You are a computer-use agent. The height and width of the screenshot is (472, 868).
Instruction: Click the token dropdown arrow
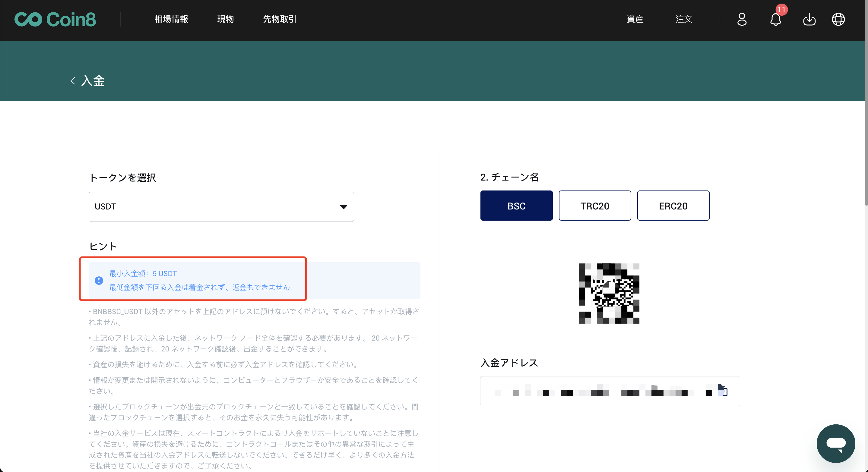pos(343,207)
